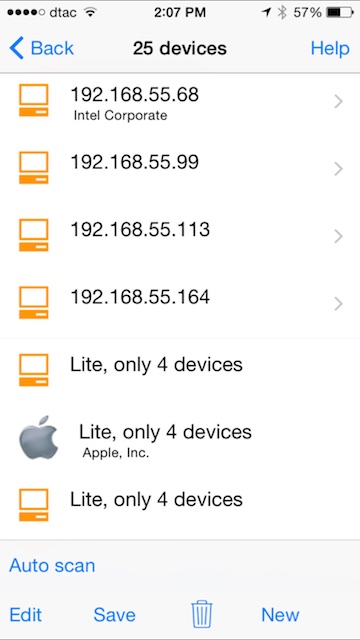Go Back to previous screen
The image size is (360, 640).
pos(41,48)
